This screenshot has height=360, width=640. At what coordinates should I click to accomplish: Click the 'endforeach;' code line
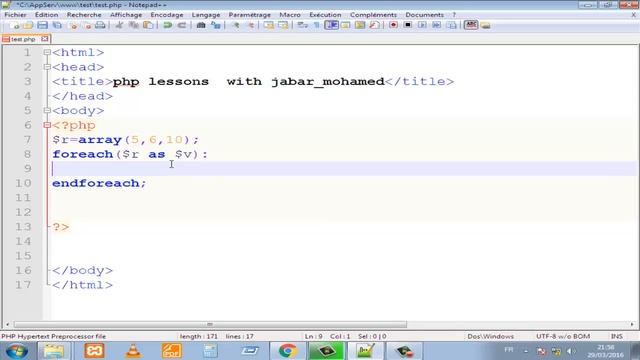click(99, 183)
